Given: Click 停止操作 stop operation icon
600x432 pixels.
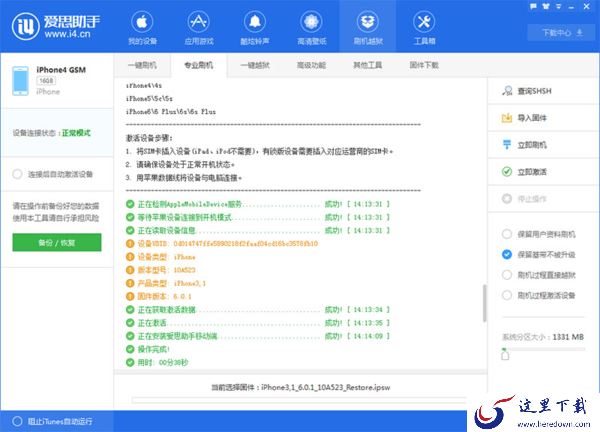Looking at the screenshot, I should coord(507,199).
